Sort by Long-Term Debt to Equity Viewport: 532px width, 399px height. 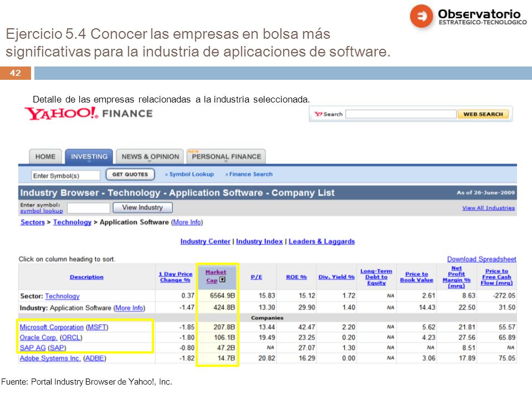point(376,277)
